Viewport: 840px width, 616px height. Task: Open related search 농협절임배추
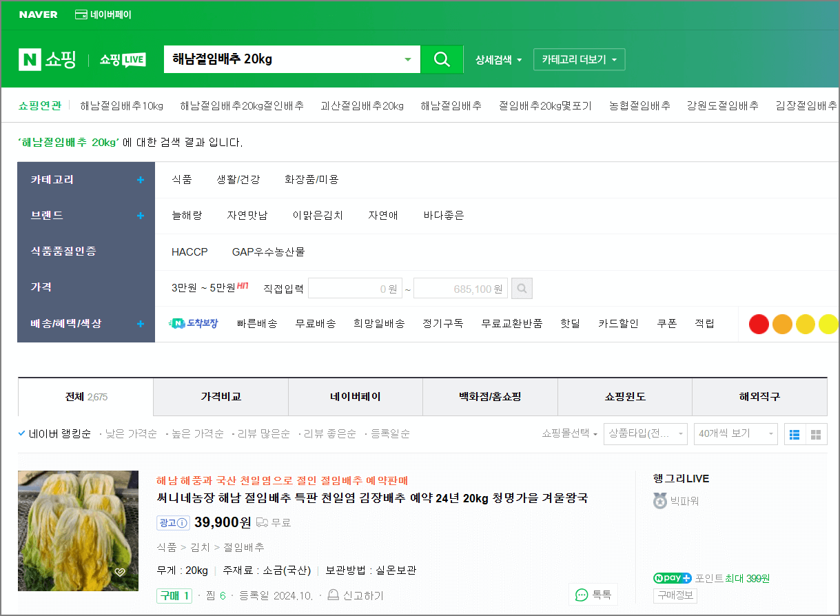639,106
